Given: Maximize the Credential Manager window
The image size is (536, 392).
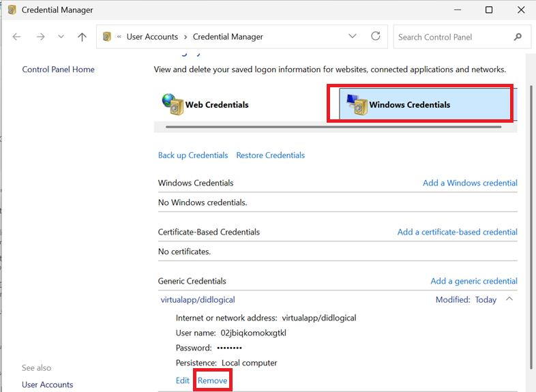Looking at the screenshot, I should tap(489, 10).
